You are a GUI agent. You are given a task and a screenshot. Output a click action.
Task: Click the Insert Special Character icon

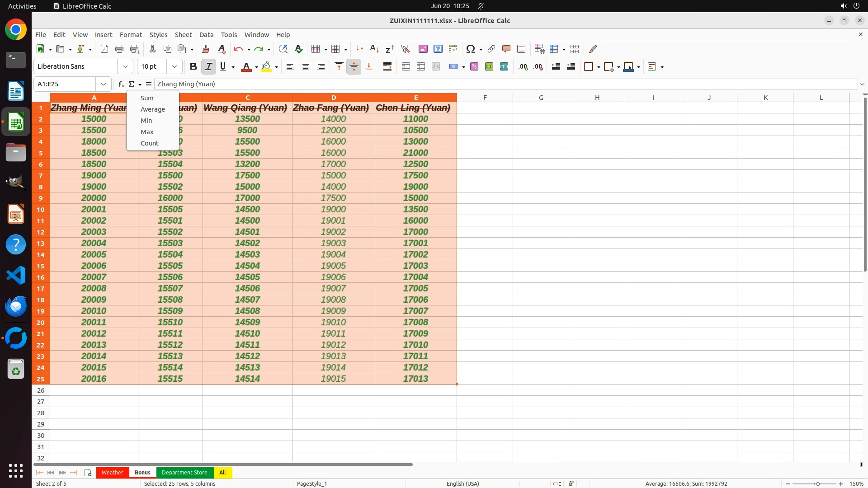[470, 49]
